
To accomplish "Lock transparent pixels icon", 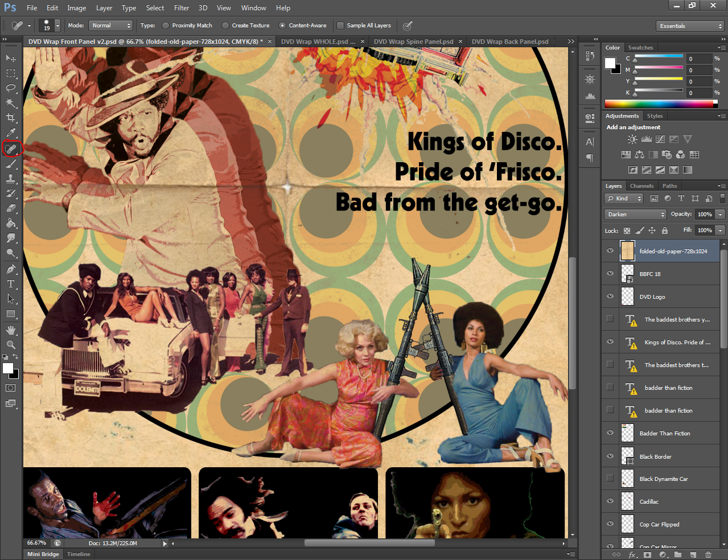I will tap(627, 230).
